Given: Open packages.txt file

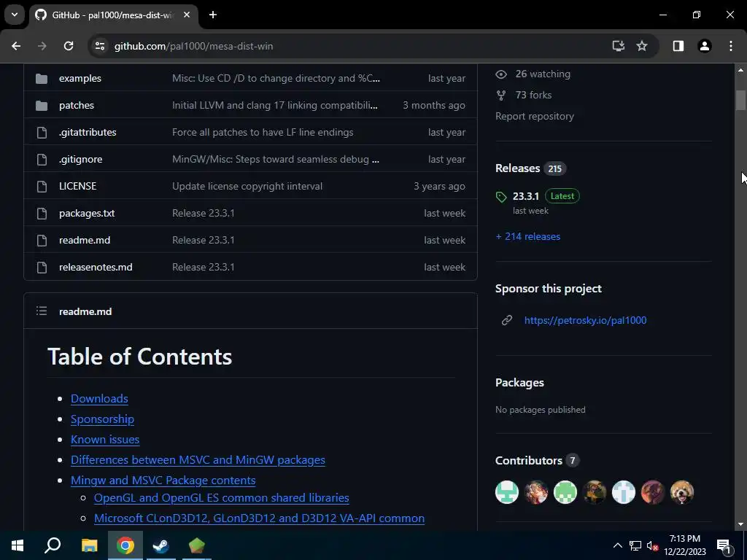Looking at the screenshot, I should click(87, 214).
